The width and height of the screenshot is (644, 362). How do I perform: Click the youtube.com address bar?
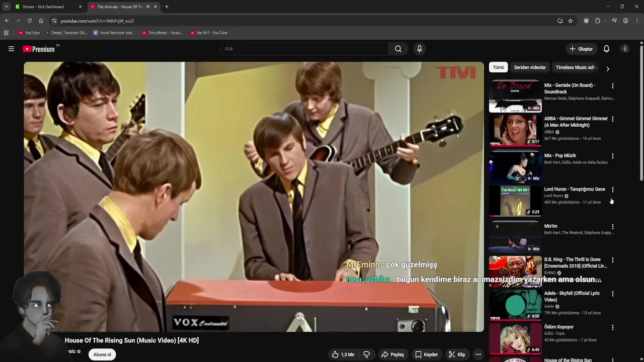[x=302, y=21]
